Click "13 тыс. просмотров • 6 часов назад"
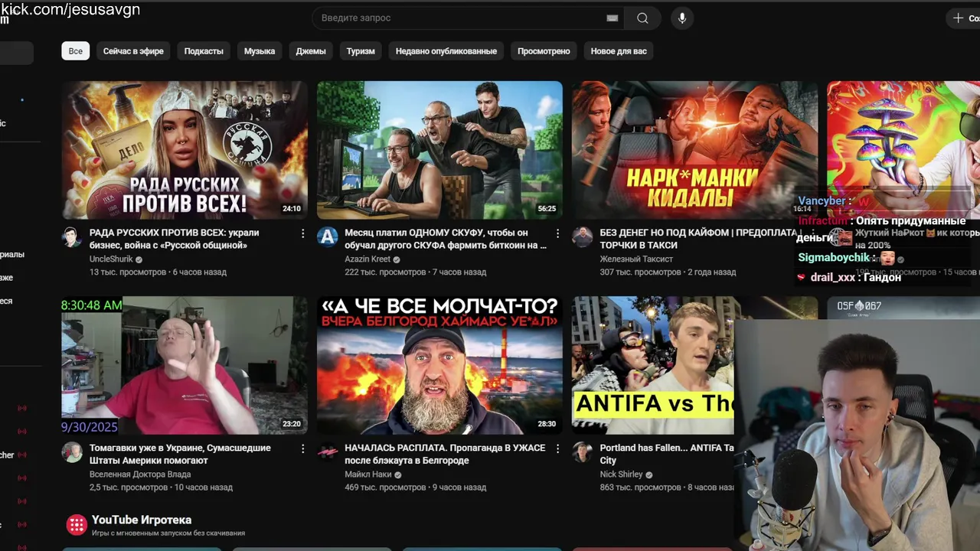Image resolution: width=980 pixels, height=551 pixels. 158,272
